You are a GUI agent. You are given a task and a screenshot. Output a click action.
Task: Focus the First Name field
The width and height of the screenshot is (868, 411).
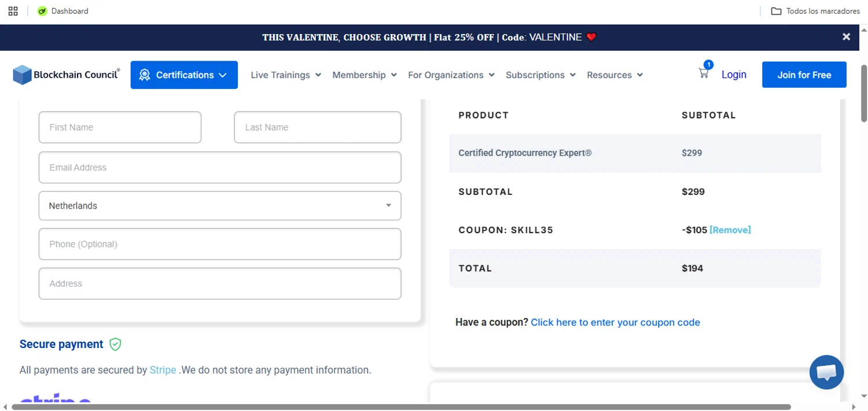(x=120, y=127)
